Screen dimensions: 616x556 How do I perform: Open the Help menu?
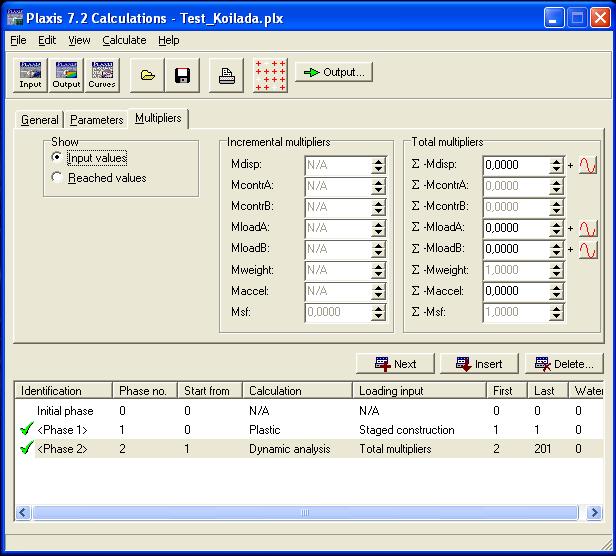[x=169, y=40]
